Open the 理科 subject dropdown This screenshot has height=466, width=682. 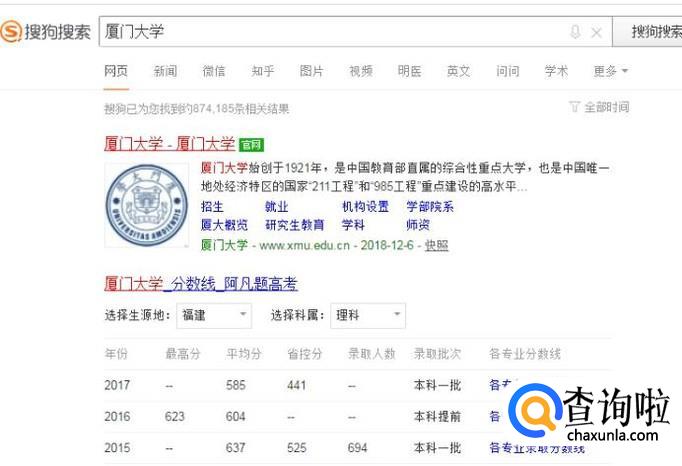[368, 315]
